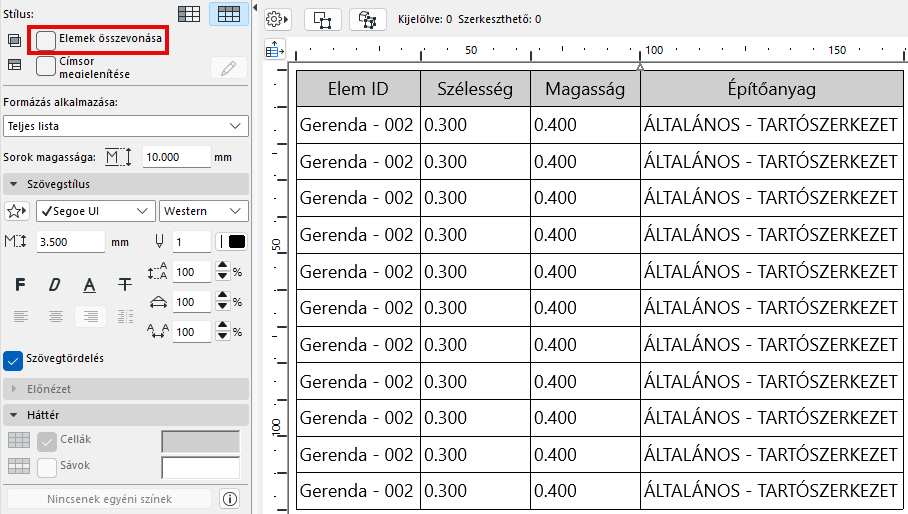
Task: Open the Segoe UI font dropdown
Action: (95, 211)
